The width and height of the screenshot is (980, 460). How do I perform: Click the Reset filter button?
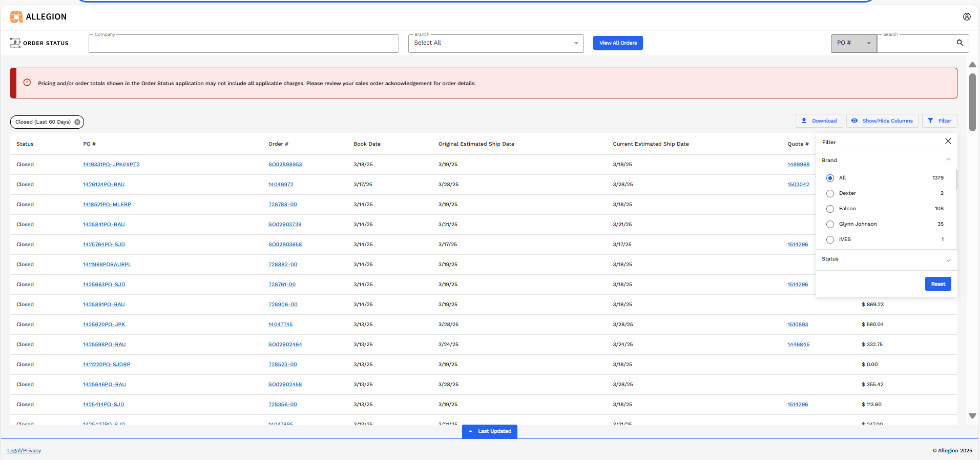[x=938, y=284]
